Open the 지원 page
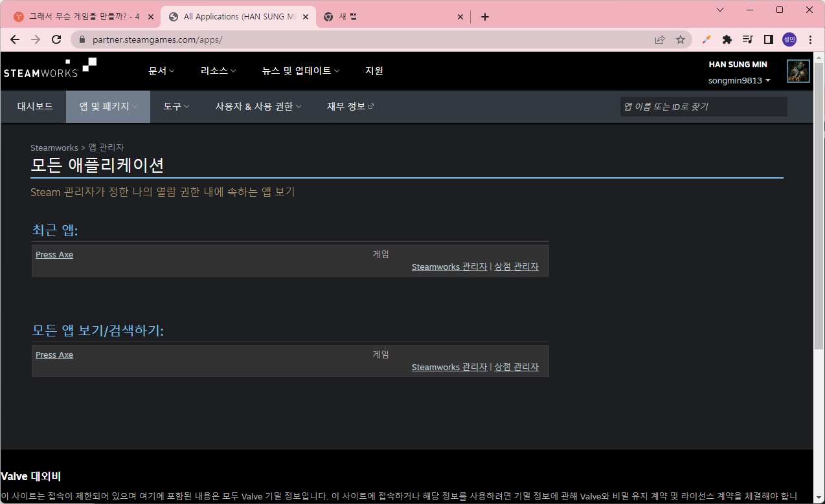Viewport: 825px width, 504px height. [x=374, y=71]
